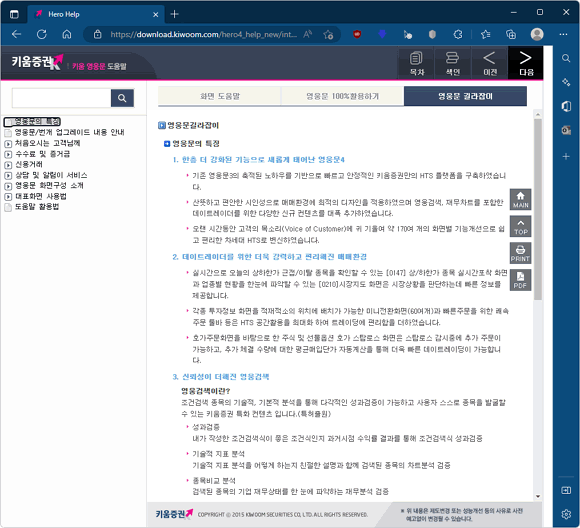The width and height of the screenshot is (580, 528).
Task: Click the help search input field
Action: click(x=61, y=98)
